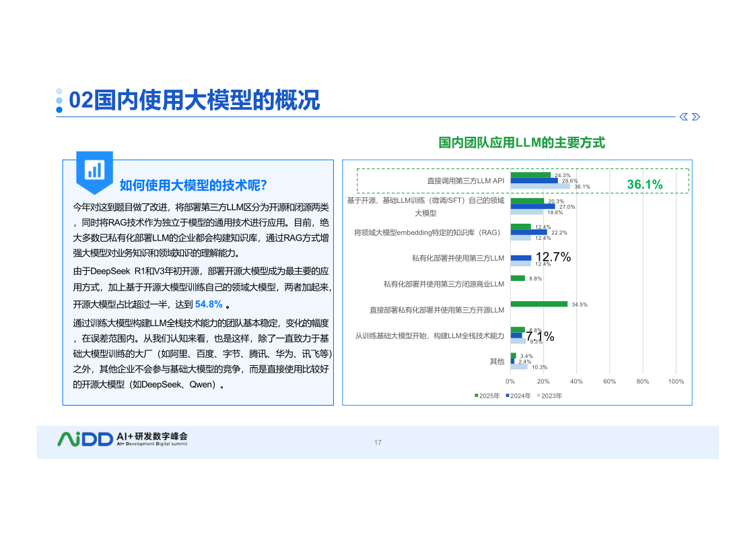Click the 28.6% value label
The image size is (756, 535).
[570, 181]
